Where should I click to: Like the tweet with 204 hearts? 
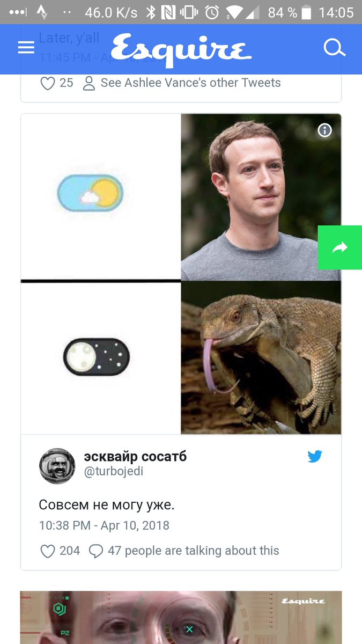point(48,551)
